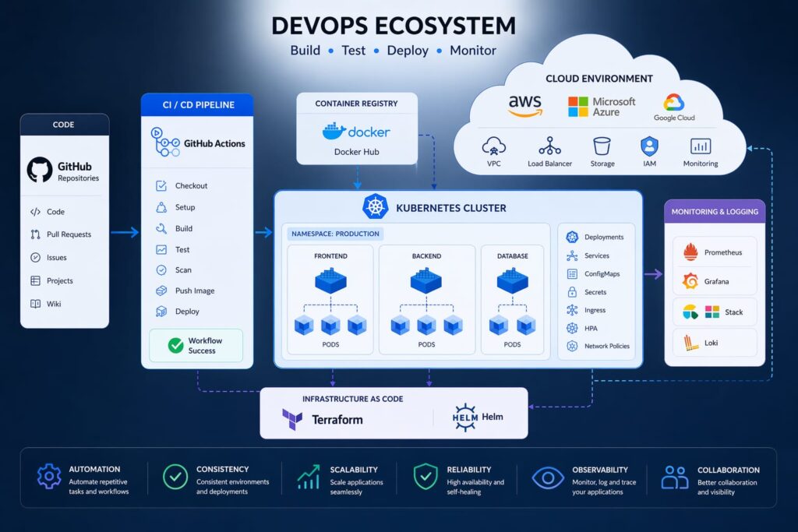Click the PODS label under Frontend
This screenshot has height=532, width=798.
click(x=330, y=345)
